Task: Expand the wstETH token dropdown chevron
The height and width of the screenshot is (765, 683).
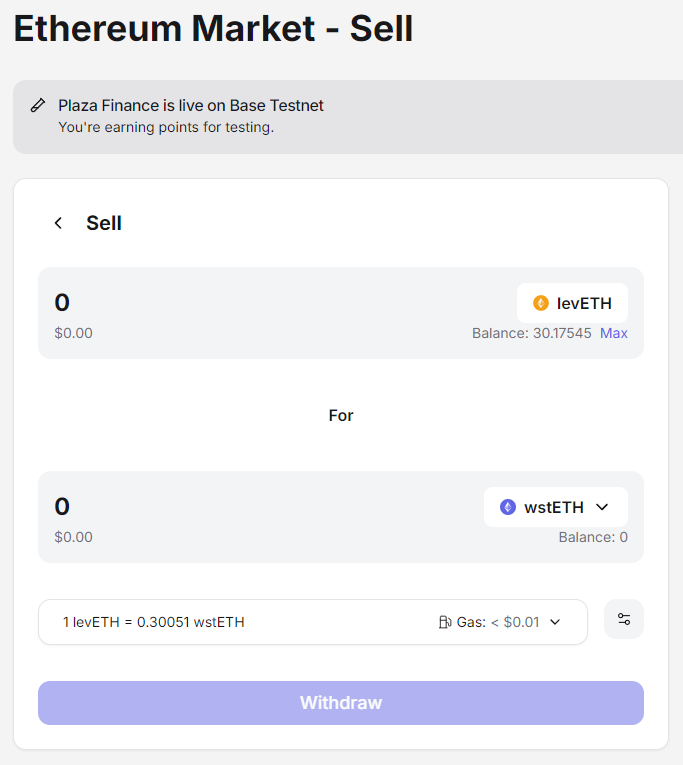Action: (x=603, y=507)
